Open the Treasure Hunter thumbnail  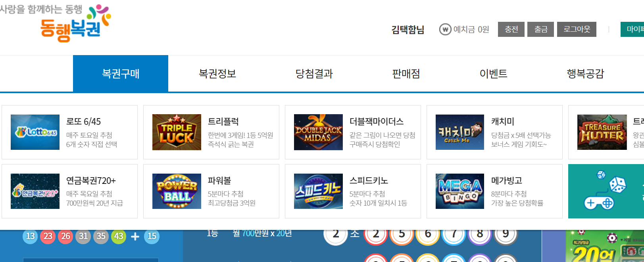pyautogui.click(x=602, y=132)
